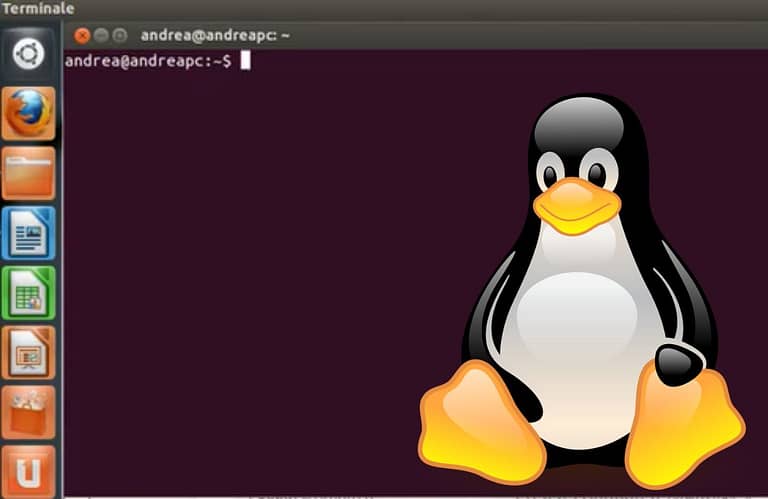Viewport: 768px width, 499px height.
Task: Click the 'Terminale' label in top panel
Action: click(x=38, y=8)
